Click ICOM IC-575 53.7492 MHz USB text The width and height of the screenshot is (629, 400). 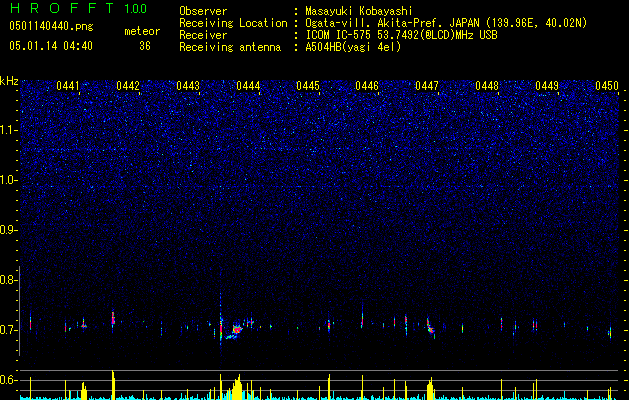pos(401,35)
